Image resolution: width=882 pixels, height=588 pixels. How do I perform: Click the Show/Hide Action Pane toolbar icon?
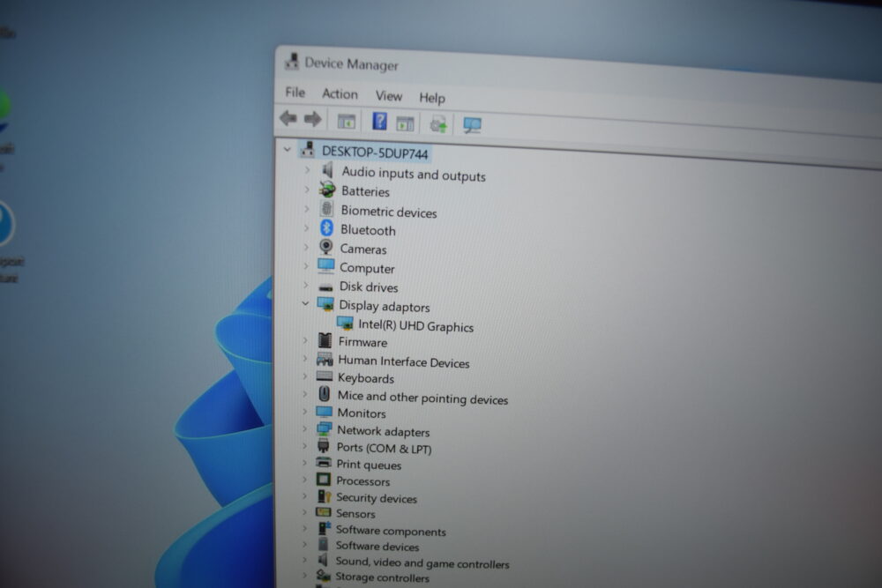coord(405,123)
